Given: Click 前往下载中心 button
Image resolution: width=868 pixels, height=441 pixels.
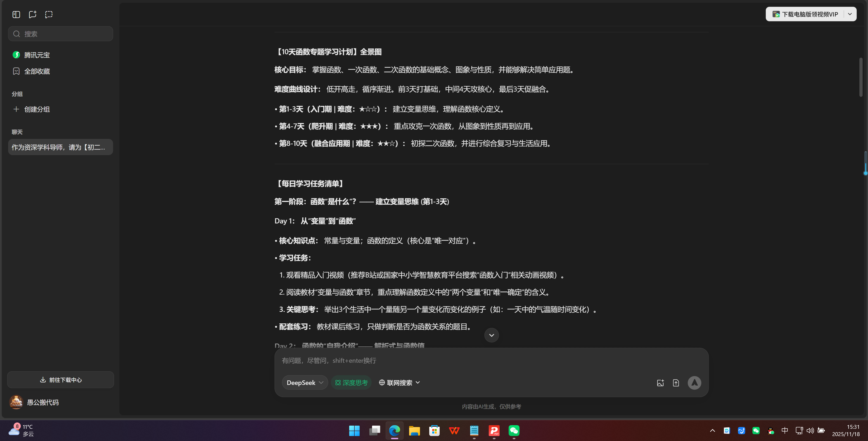Looking at the screenshot, I should click(x=60, y=380).
